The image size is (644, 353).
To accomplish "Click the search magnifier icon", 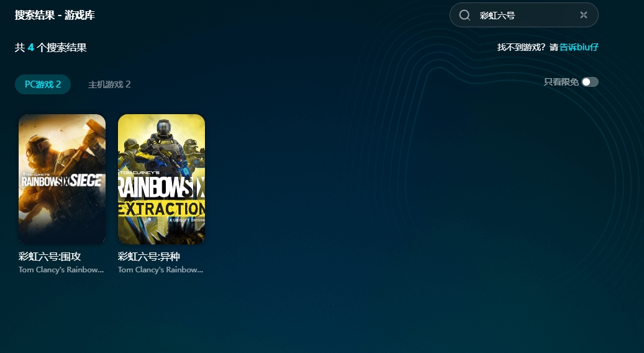I will coord(465,15).
